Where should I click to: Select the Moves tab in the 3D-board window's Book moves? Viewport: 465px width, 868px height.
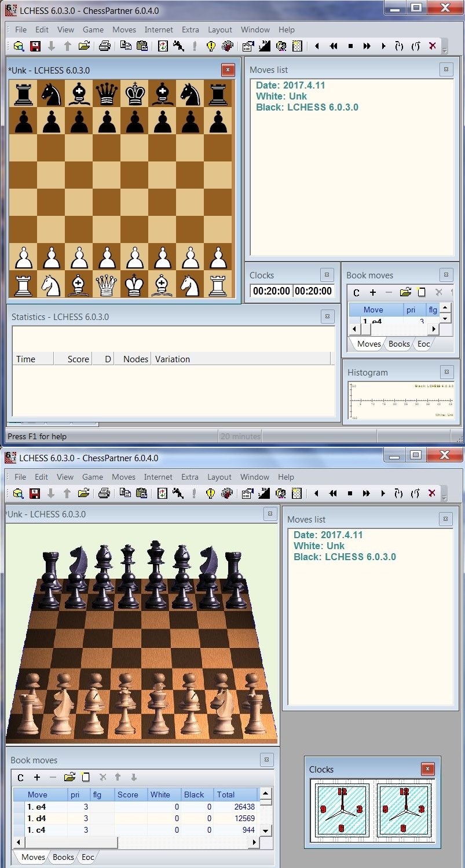(33, 857)
